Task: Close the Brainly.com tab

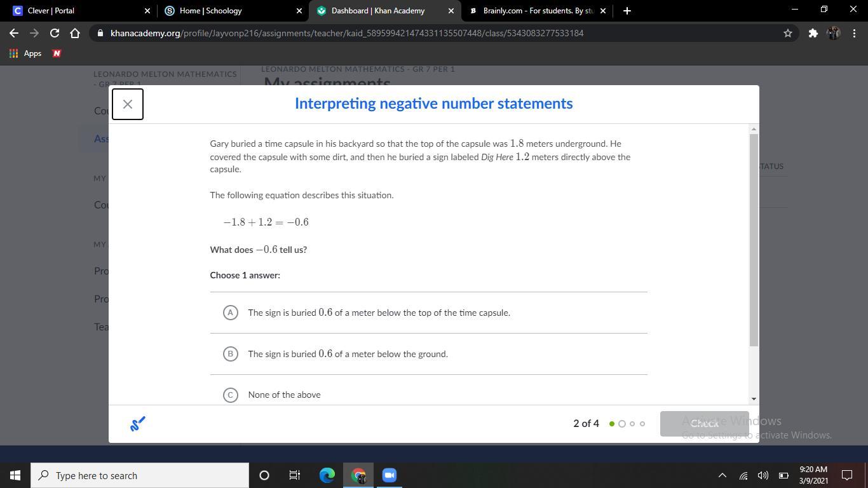Action: point(603,11)
